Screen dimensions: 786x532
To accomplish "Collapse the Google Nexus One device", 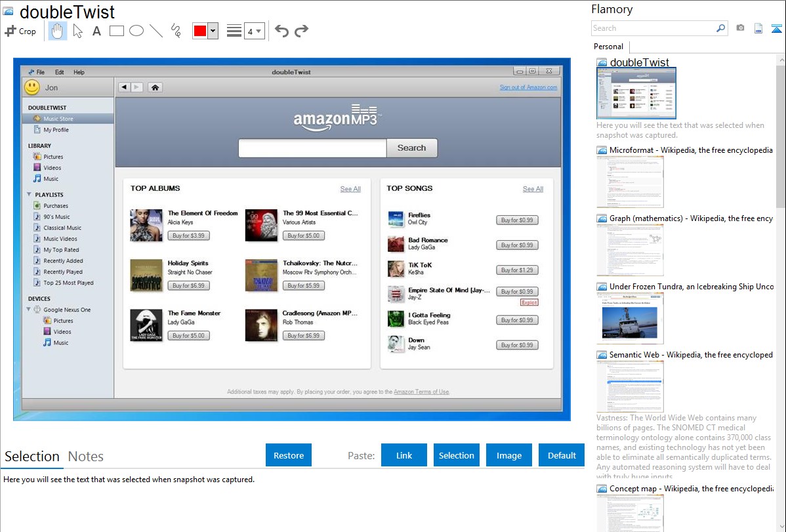I will click(29, 310).
